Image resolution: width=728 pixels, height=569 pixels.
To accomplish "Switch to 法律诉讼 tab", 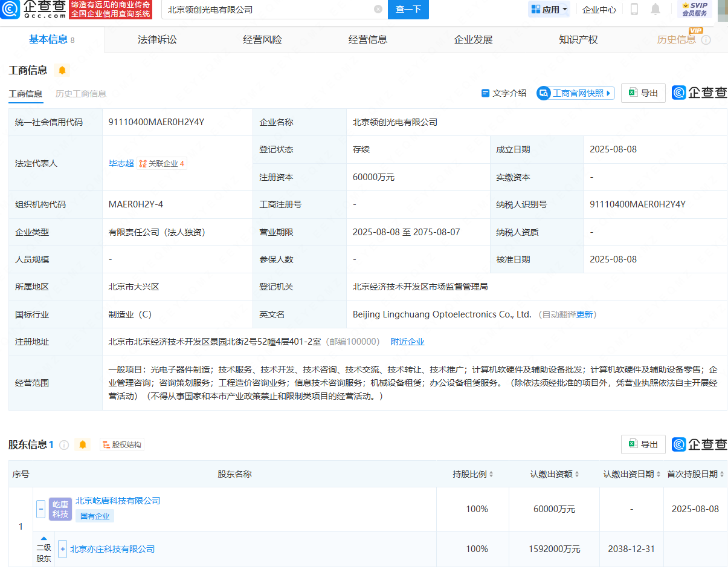I will [x=157, y=40].
